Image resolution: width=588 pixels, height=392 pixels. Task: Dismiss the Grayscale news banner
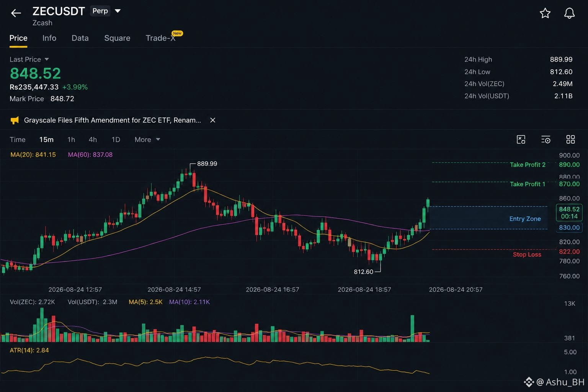click(x=213, y=120)
